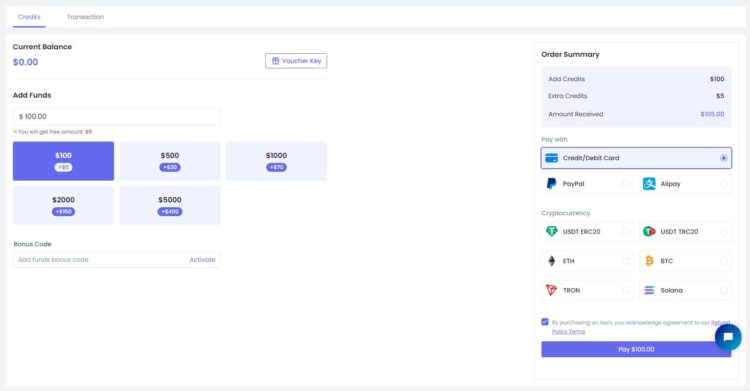The image size is (750, 391).
Task: Click Pay $100.00 button
Action: click(636, 349)
